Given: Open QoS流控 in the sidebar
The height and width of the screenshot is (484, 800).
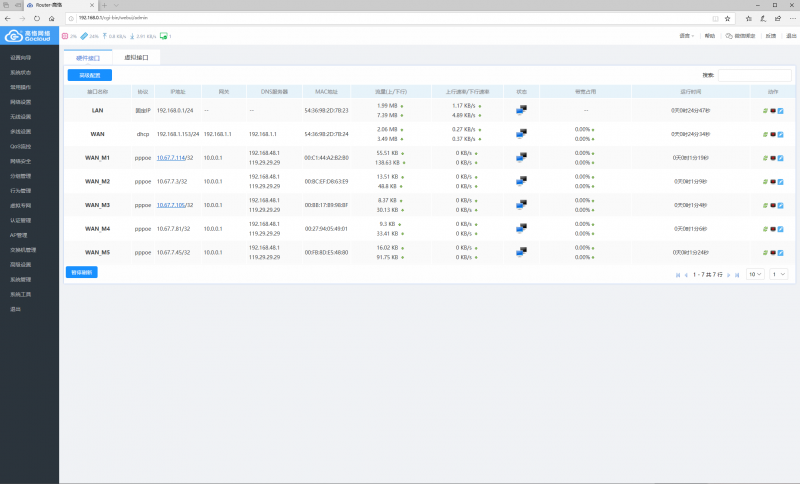Looking at the screenshot, I should tap(20, 146).
